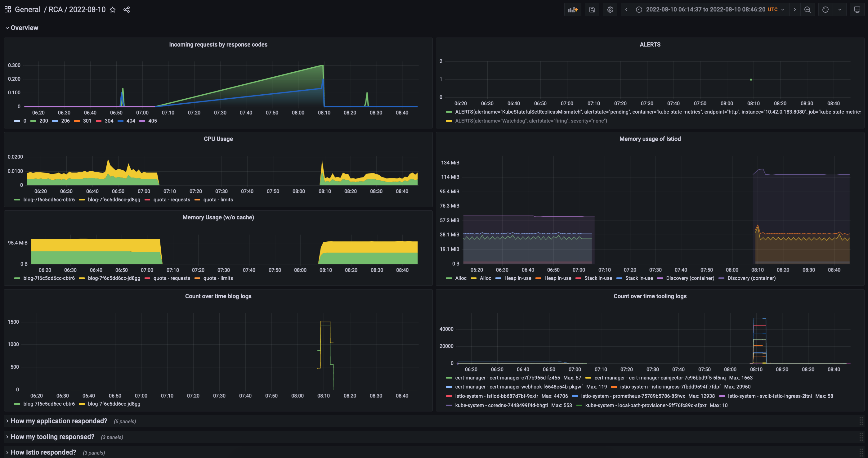Open the refresh interval dropdown

pos(839,9)
